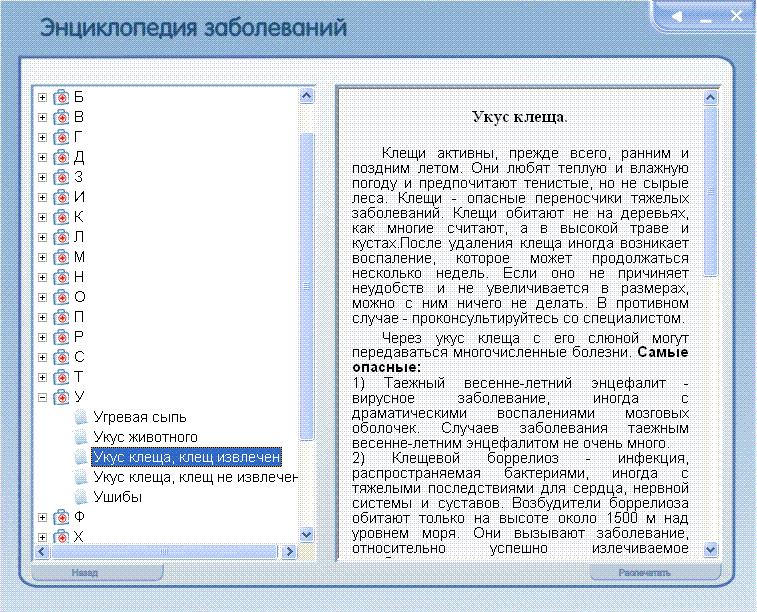This screenshot has width=757, height=612.
Task: Click the medical kit icon beside letter К
Action: point(61,217)
